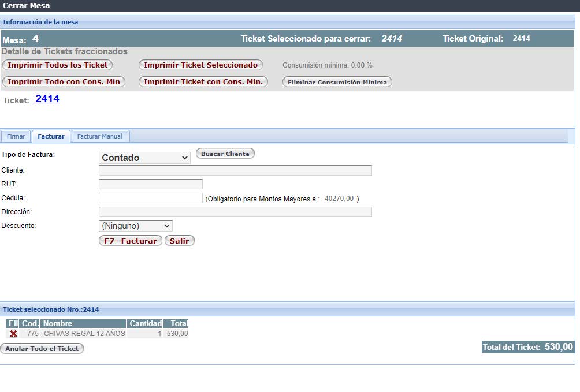This screenshot has height=392, width=580.
Task: Click the Cédula input field
Action: (150, 198)
